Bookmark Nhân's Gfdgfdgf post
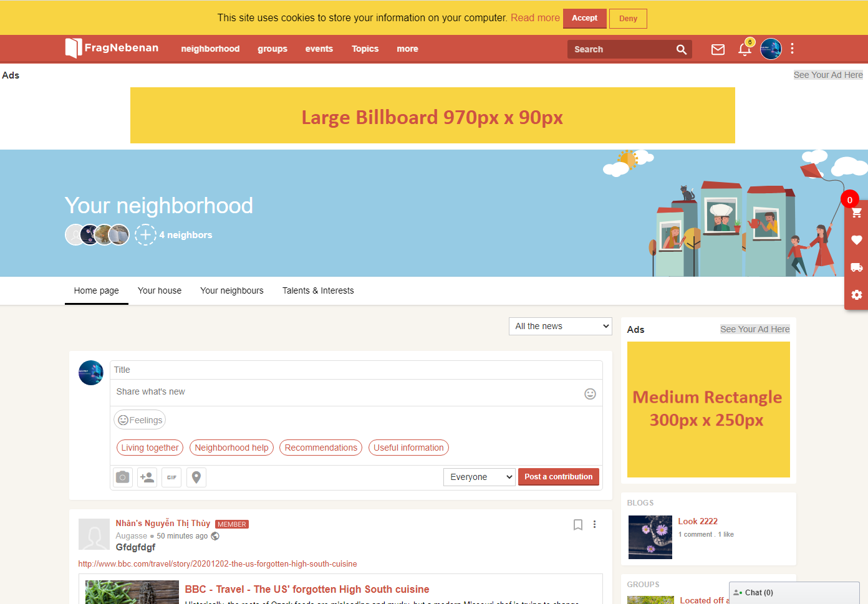 pos(577,525)
